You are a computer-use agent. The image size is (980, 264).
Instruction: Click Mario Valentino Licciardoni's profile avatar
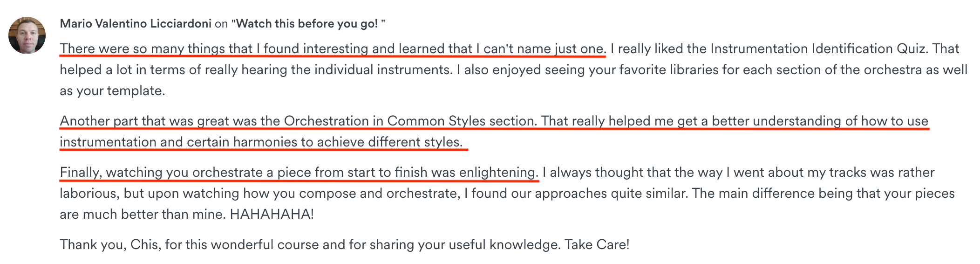pyautogui.click(x=27, y=35)
